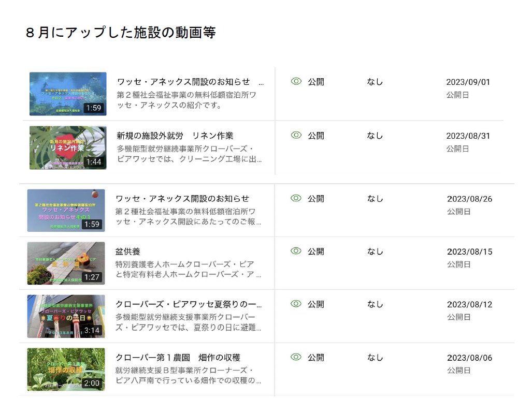Click 公開 status in the 盆供養 row
The width and height of the screenshot is (532, 414).
point(316,252)
